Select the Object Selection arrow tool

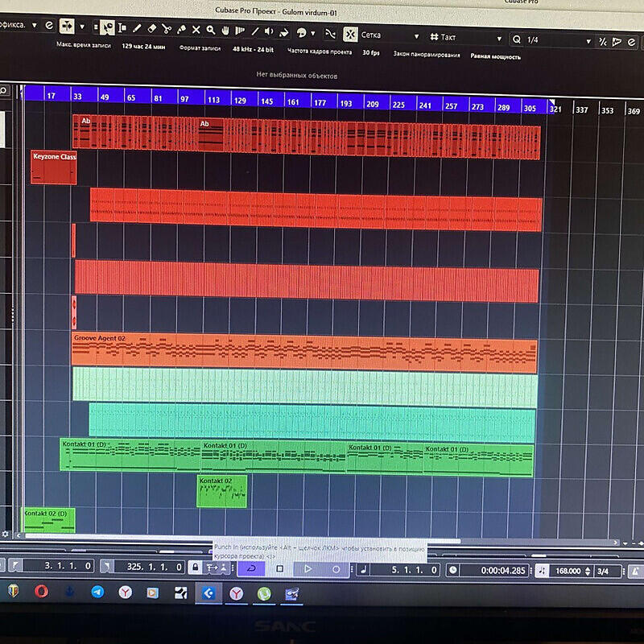point(108,28)
